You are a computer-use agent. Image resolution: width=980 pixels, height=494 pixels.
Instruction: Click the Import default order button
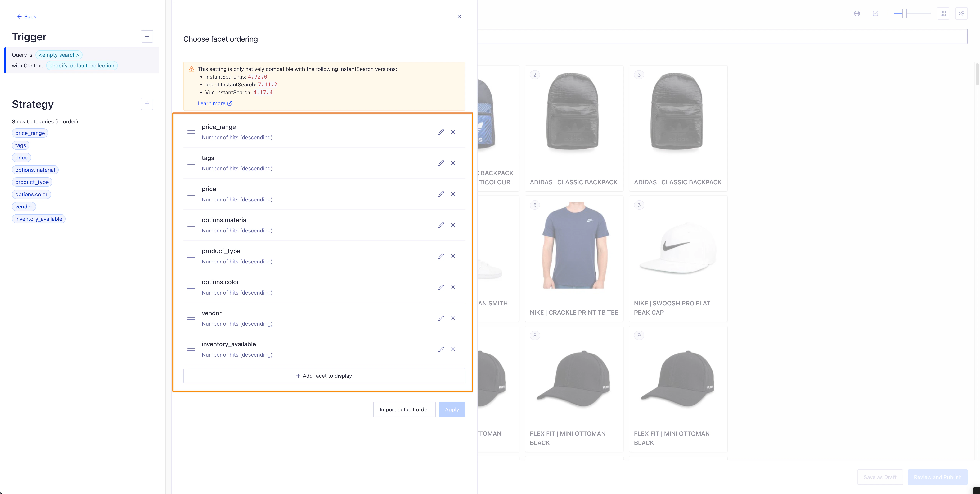pyautogui.click(x=404, y=409)
